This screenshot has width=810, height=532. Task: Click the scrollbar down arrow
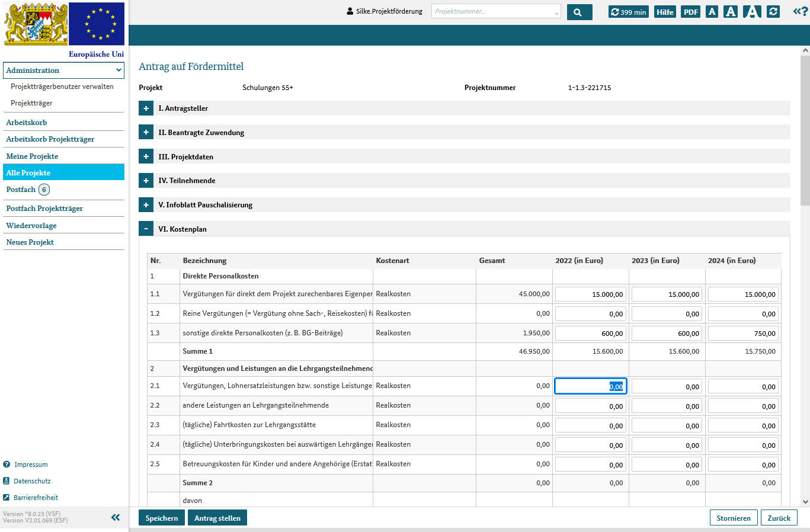tap(805, 502)
